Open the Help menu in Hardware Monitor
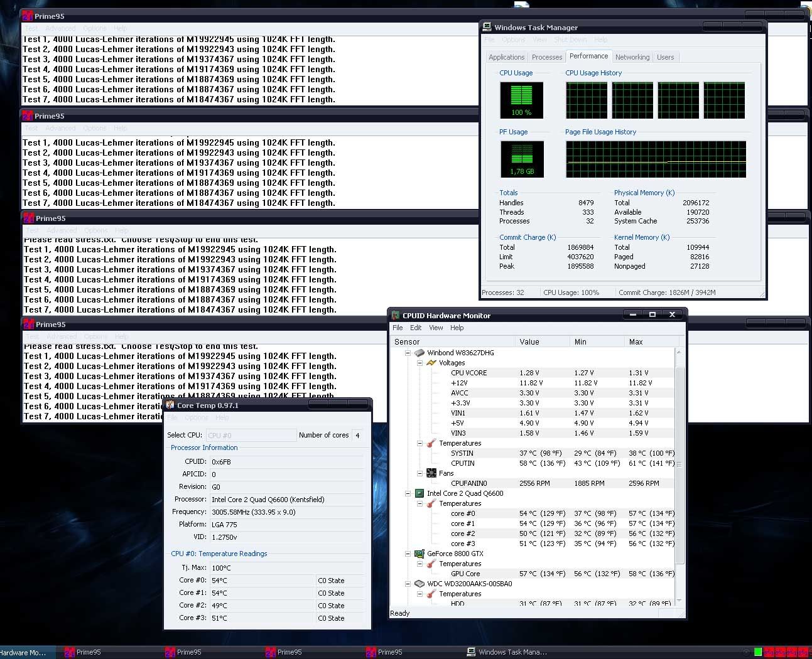 (457, 328)
